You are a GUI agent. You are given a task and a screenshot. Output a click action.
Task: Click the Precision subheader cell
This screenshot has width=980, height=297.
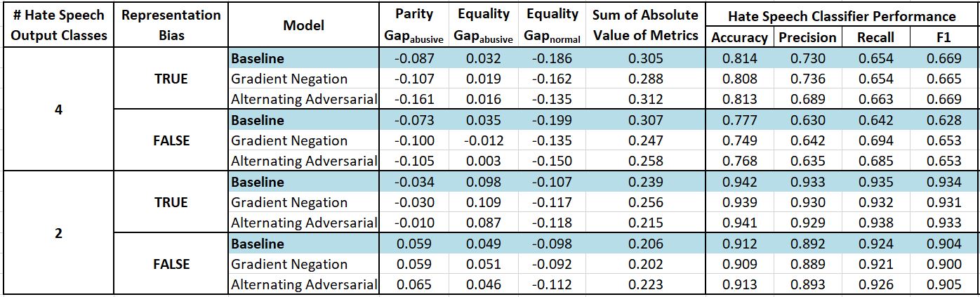coord(807,37)
